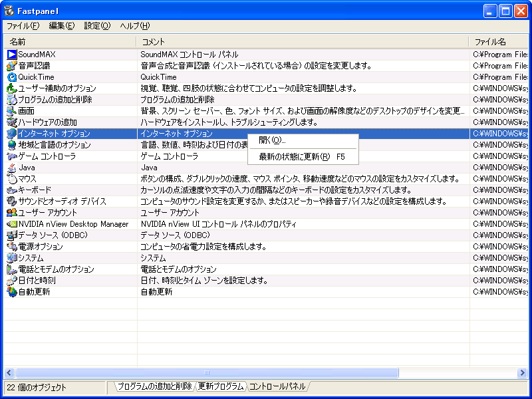Image resolution: width=532 pixels, height=399 pixels.
Task: Click the 音声認識 speech icon
Action: click(12, 66)
